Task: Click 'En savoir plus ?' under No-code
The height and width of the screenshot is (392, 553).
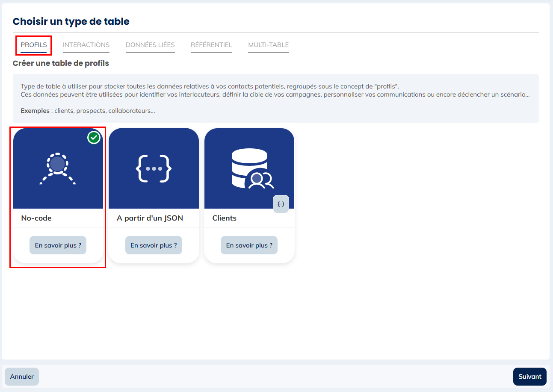Action: 58,245
